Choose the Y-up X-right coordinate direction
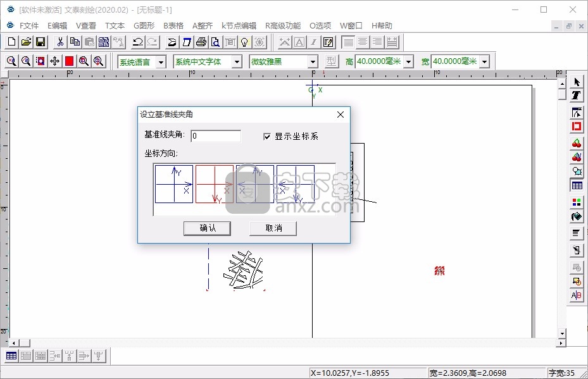 [x=174, y=184]
